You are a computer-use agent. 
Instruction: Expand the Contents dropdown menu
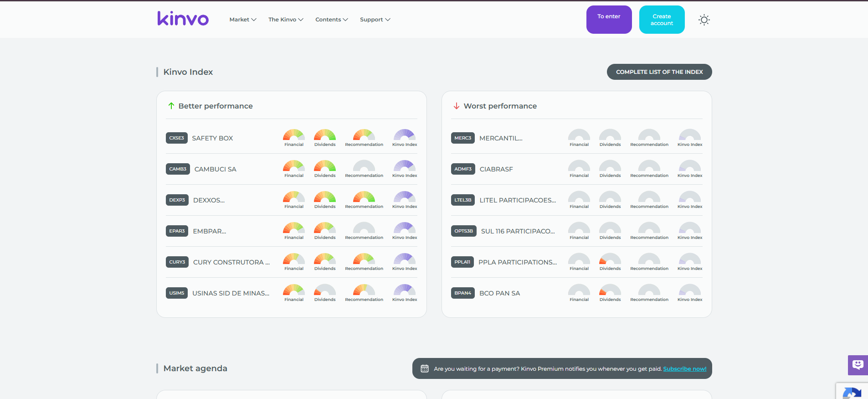click(332, 20)
